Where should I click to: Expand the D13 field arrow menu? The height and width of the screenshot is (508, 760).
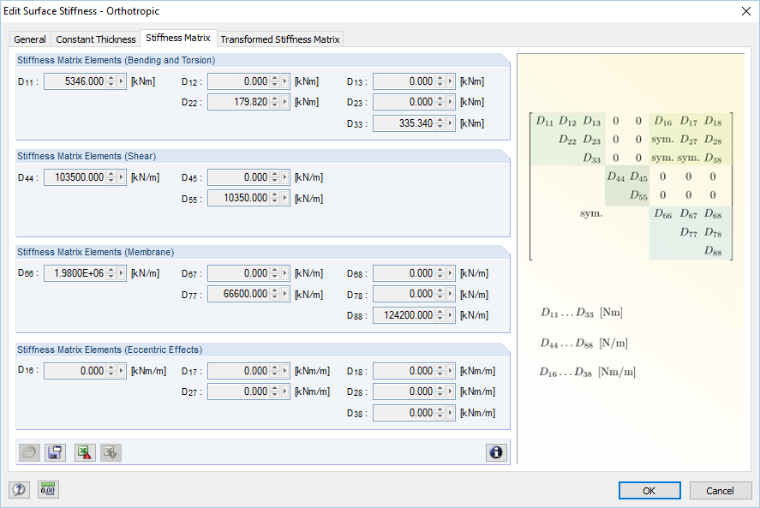pos(450,81)
